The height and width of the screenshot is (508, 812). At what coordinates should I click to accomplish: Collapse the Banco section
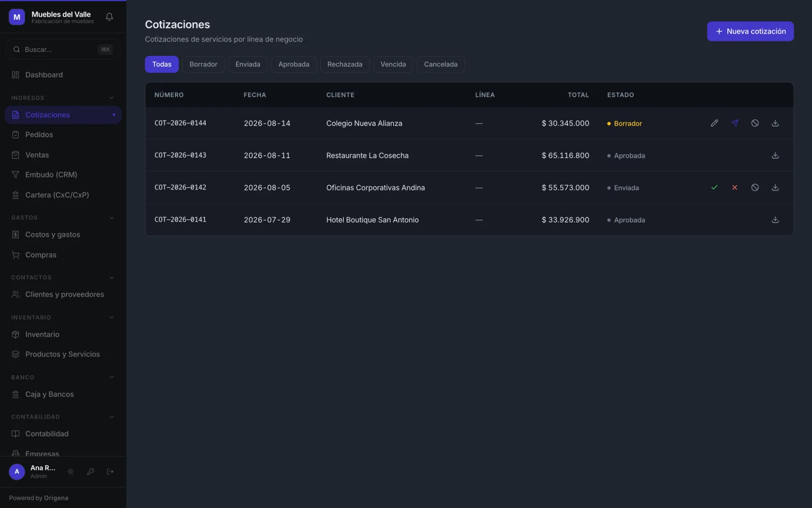click(x=112, y=377)
